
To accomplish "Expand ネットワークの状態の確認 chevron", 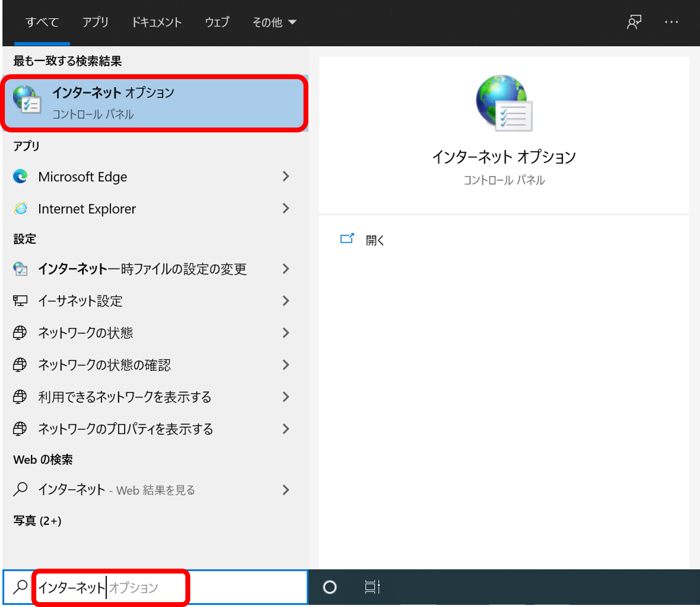I will (286, 365).
